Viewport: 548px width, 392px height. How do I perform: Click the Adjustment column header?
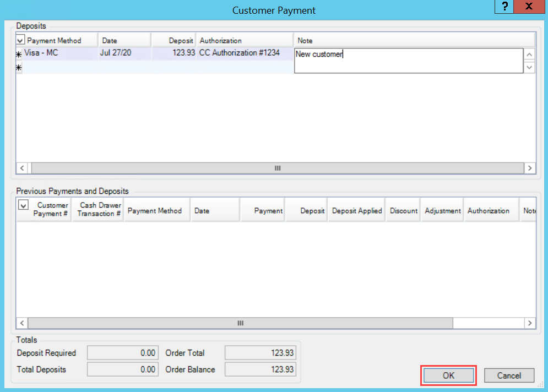click(x=442, y=211)
